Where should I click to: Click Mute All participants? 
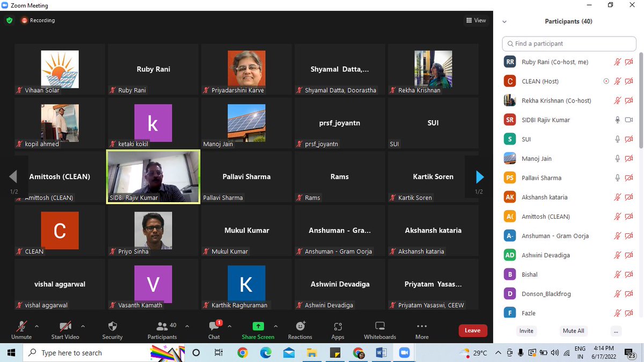coord(573,331)
